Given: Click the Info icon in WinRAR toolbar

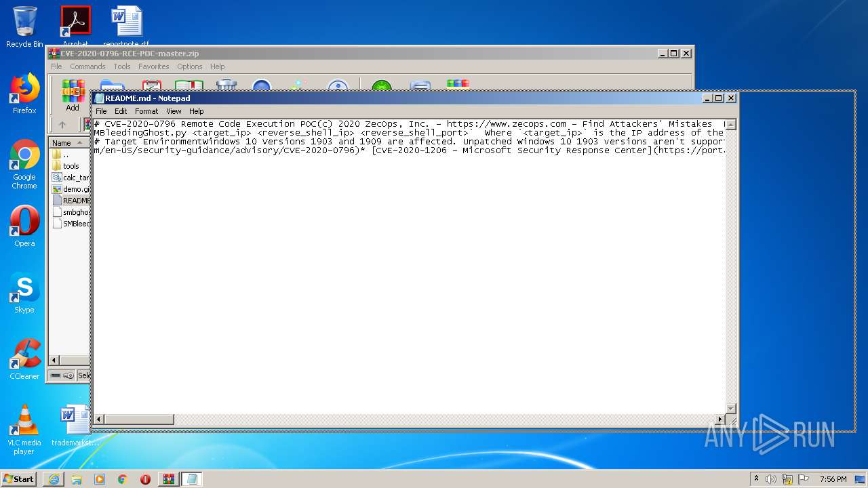Looking at the screenshot, I should [337, 85].
